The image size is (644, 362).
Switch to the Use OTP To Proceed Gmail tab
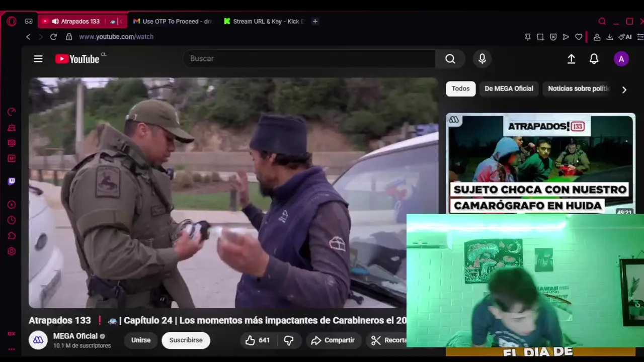coord(173,21)
